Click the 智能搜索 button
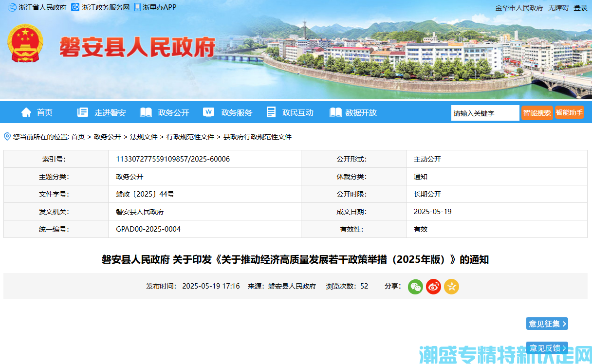The height and width of the screenshot is (364, 592). tap(537, 113)
